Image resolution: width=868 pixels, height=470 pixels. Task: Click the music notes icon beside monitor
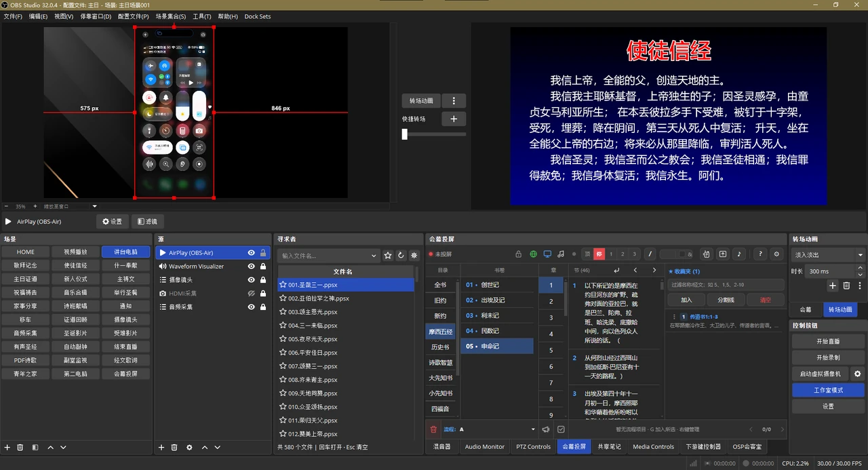tap(561, 254)
